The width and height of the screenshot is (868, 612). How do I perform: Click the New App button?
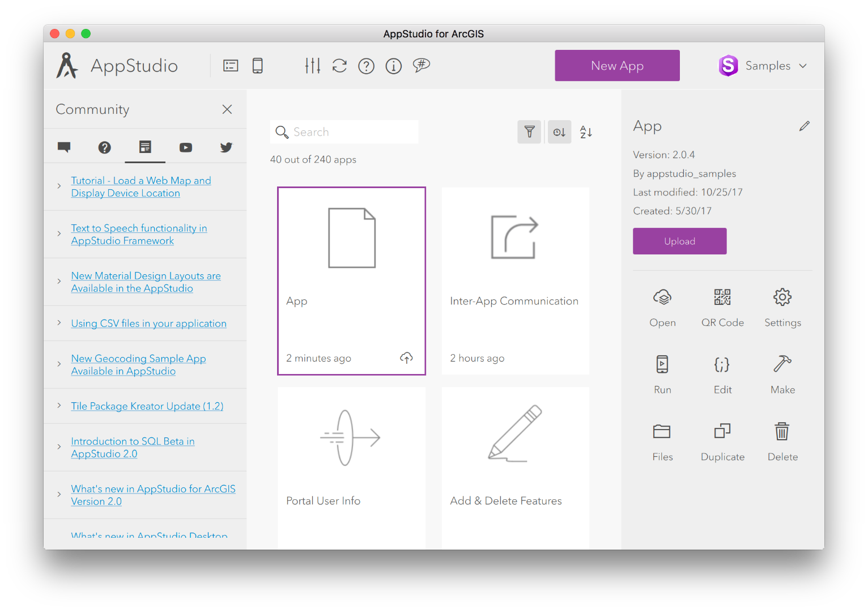point(617,66)
